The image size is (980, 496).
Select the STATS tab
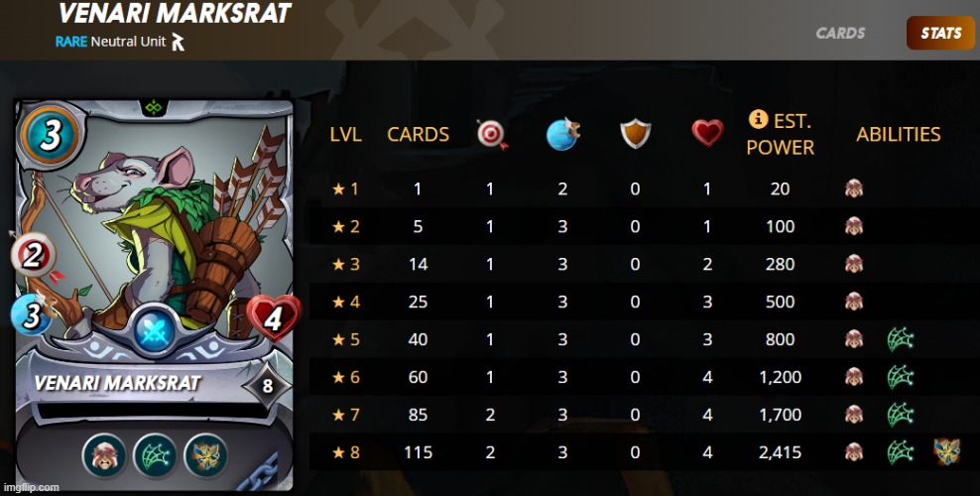click(940, 33)
